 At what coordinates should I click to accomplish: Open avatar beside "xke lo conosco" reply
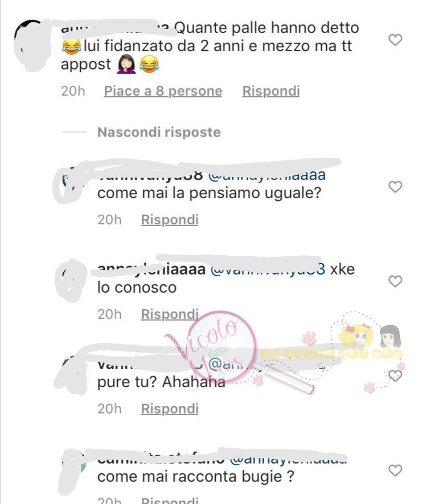(x=71, y=280)
